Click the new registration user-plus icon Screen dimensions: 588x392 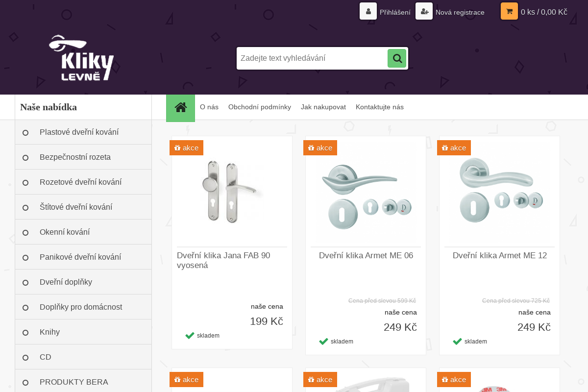[424, 11]
